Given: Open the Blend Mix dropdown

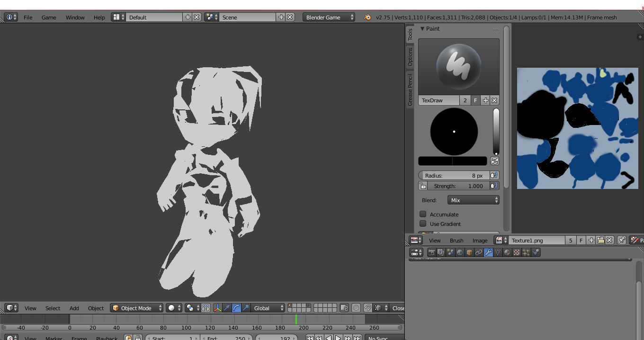Looking at the screenshot, I should pyautogui.click(x=474, y=200).
